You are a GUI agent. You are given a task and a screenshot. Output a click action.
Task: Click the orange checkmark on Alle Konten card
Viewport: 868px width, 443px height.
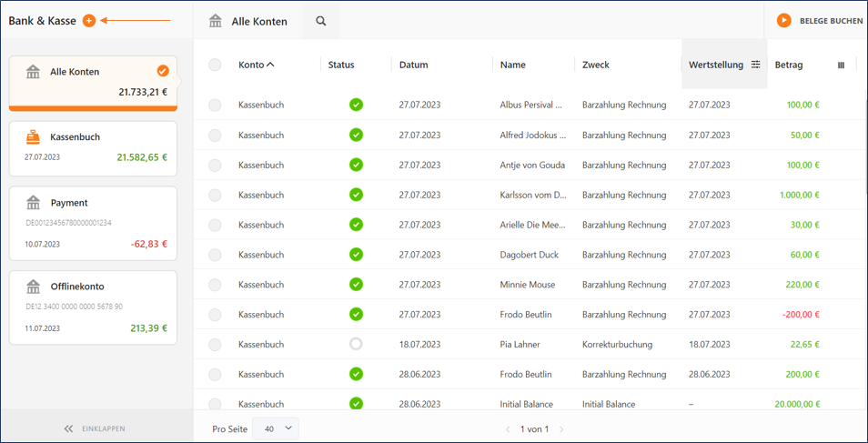point(163,71)
